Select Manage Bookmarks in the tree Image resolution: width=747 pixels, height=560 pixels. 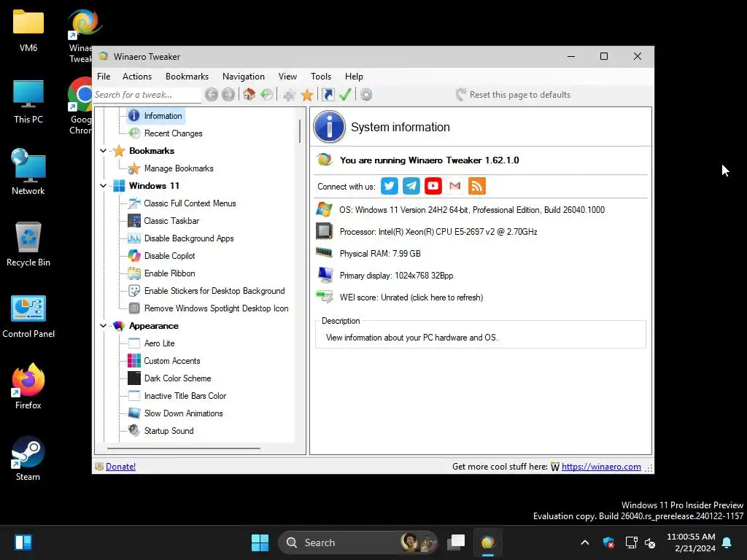point(179,168)
